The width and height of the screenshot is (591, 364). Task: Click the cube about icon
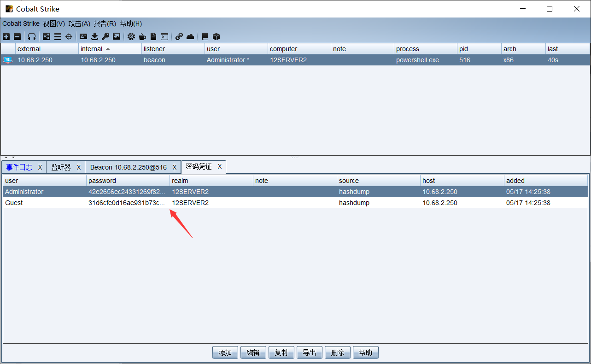tap(216, 36)
